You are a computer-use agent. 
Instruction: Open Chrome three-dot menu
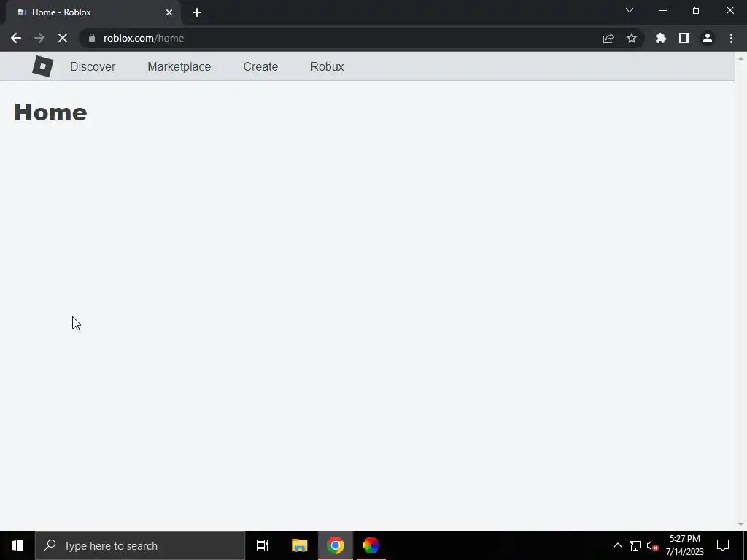(731, 38)
